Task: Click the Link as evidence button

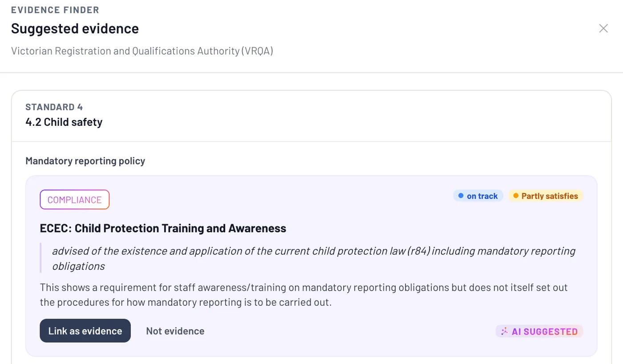Action: pos(85,331)
